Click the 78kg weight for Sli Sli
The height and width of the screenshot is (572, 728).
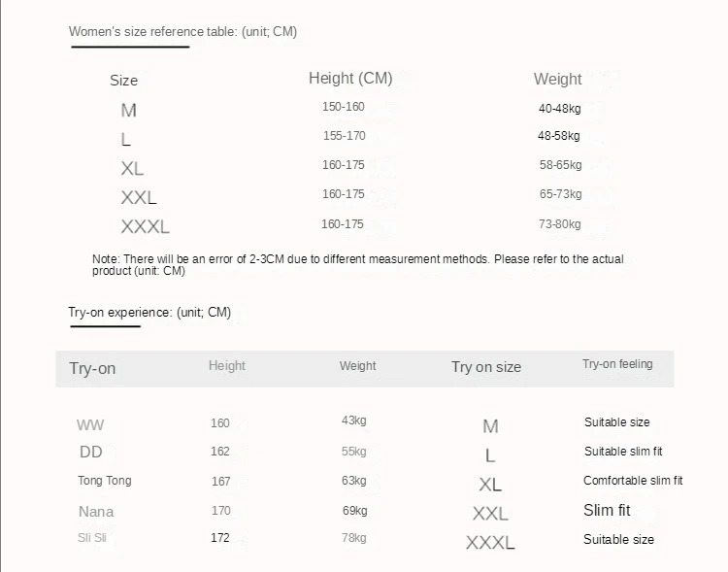point(354,538)
